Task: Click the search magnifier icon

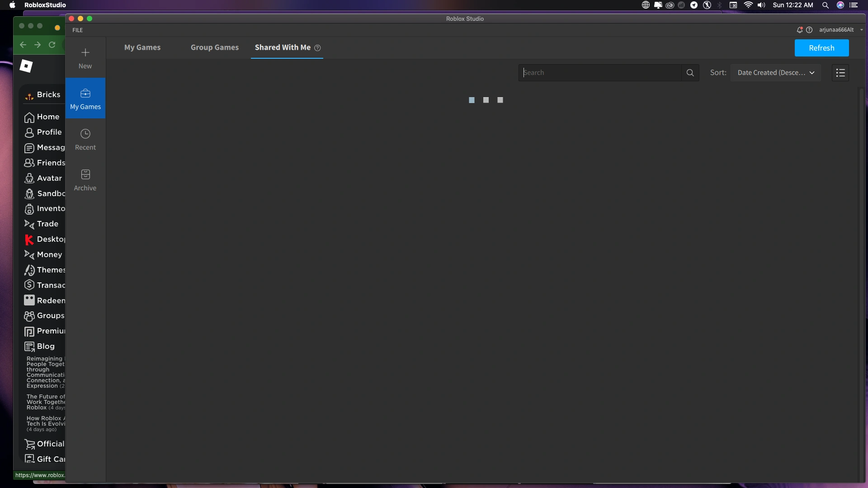Action: point(690,73)
